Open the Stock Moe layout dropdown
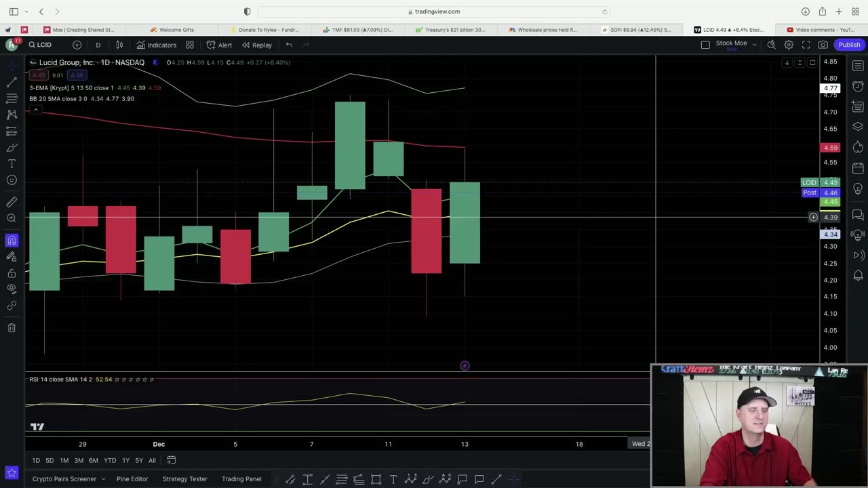Image resolution: width=868 pixels, height=488 pixels. [x=736, y=45]
